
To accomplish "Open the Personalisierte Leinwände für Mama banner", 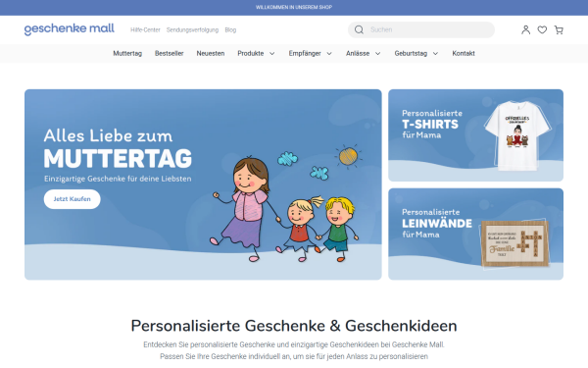I will [x=475, y=234].
